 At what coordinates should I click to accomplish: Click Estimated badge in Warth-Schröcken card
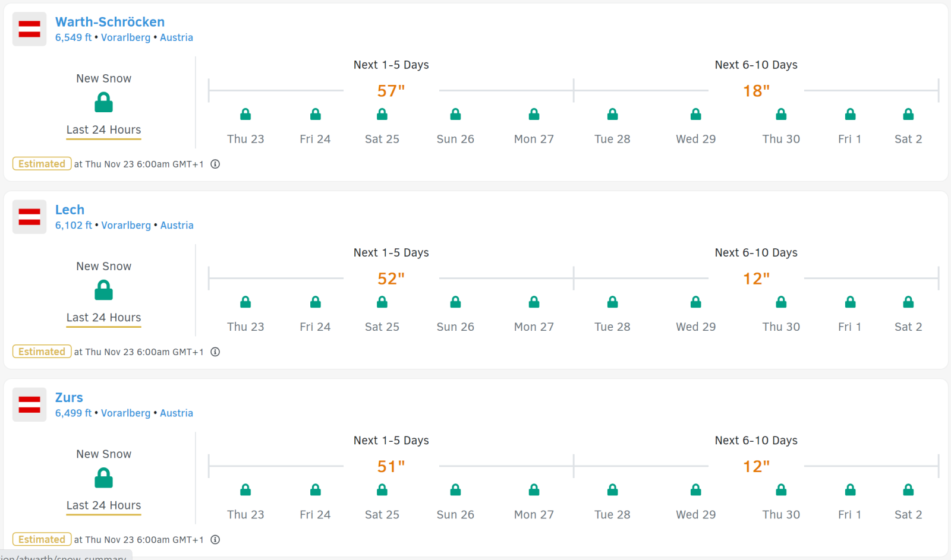pos(42,164)
